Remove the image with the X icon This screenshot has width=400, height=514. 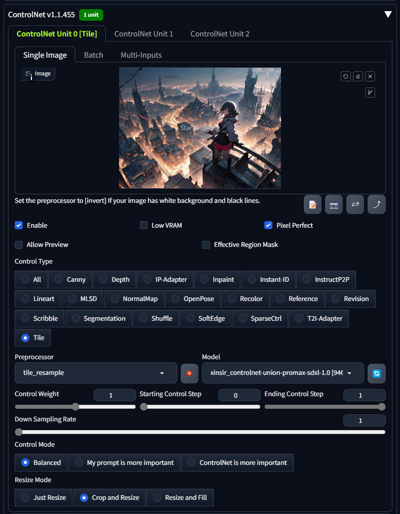point(370,77)
